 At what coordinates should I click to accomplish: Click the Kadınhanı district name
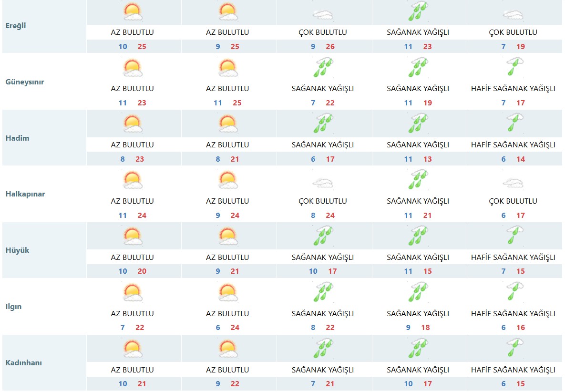(24, 363)
